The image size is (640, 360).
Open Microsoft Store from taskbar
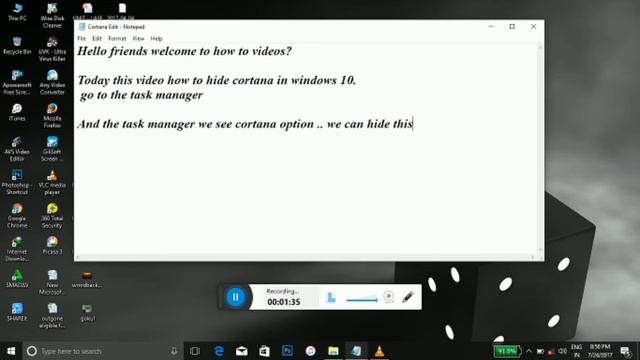[x=264, y=351]
